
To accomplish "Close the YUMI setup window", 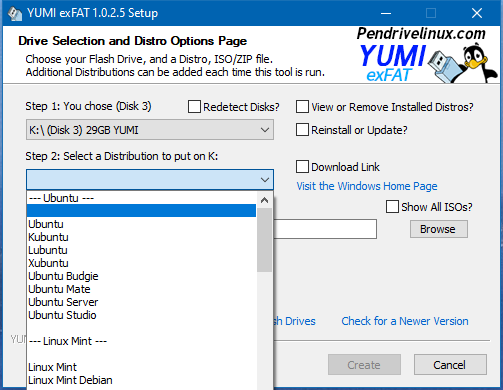I will 477,13.
